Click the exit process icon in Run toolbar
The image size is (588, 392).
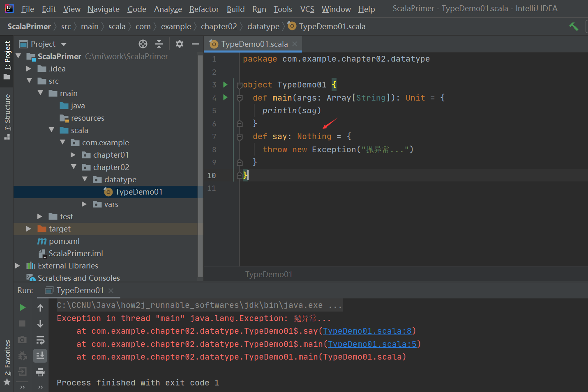click(x=23, y=372)
